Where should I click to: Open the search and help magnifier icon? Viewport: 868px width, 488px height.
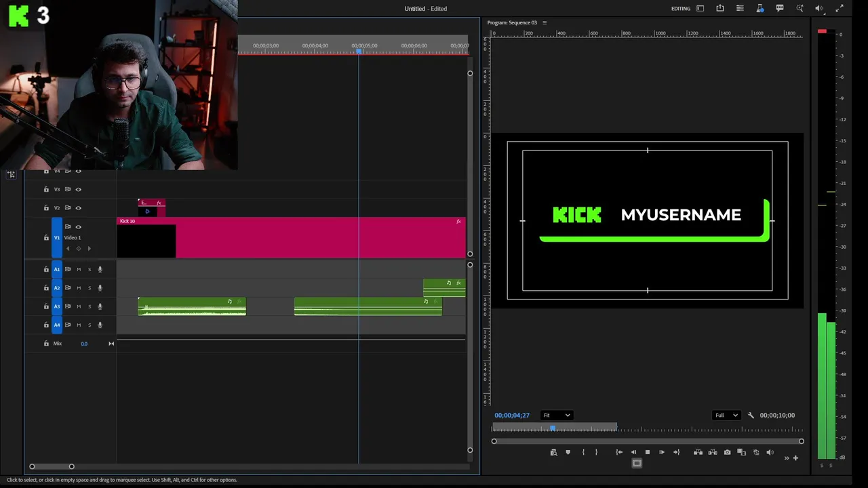point(800,8)
